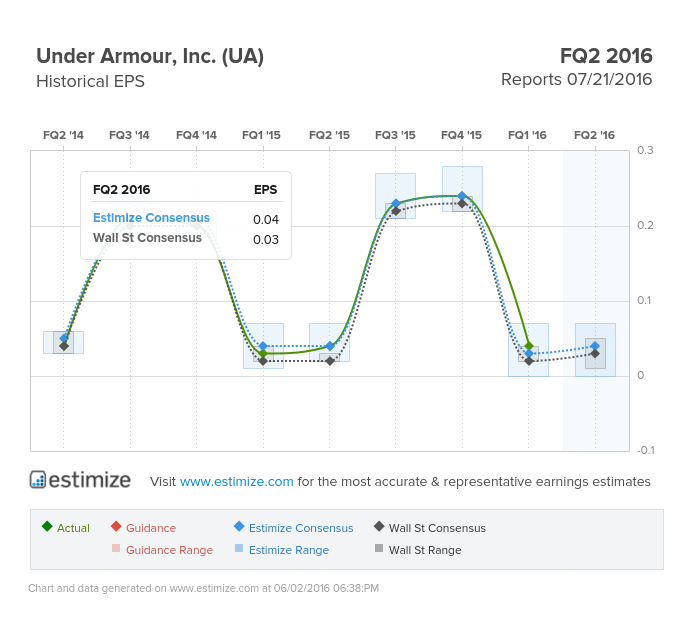Image resolution: width=685 pixels, height=620 pixels.
Task: Click FQ4 '15 blue Estimize data point
Action: pos(462,196)
